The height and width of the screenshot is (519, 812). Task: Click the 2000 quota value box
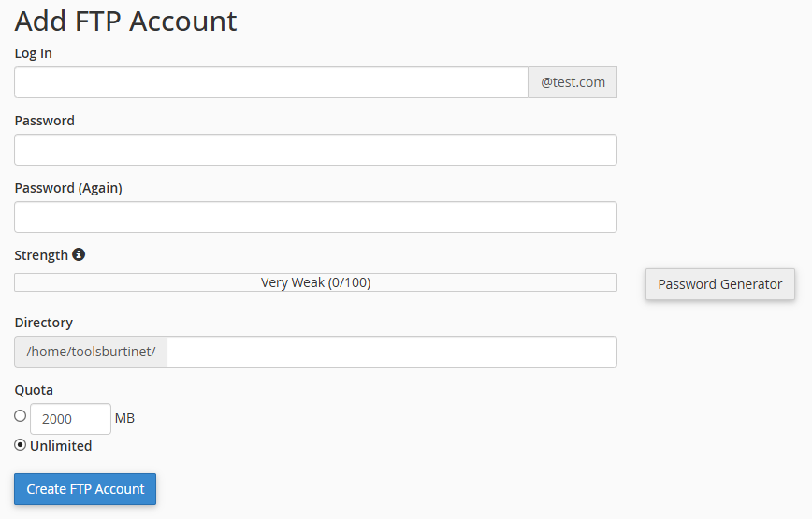[70, 419]
